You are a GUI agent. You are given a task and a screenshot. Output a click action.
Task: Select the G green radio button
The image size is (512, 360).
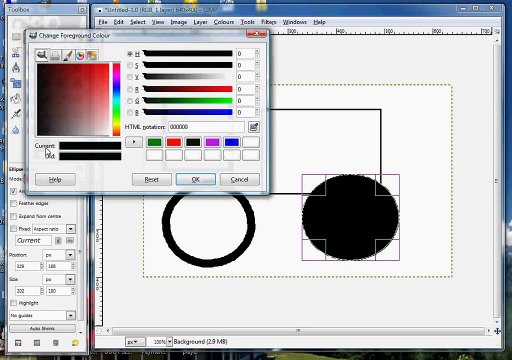click(130, 101)
